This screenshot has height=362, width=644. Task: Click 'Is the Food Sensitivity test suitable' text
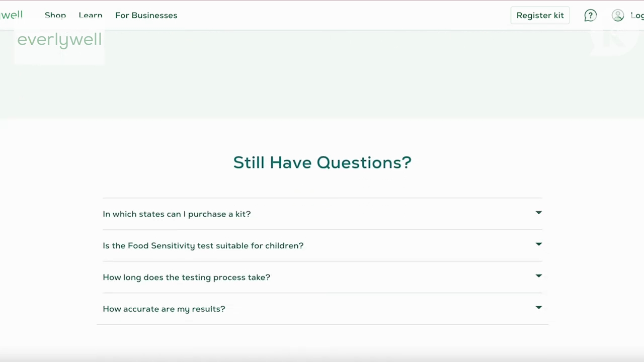point(203,246)
